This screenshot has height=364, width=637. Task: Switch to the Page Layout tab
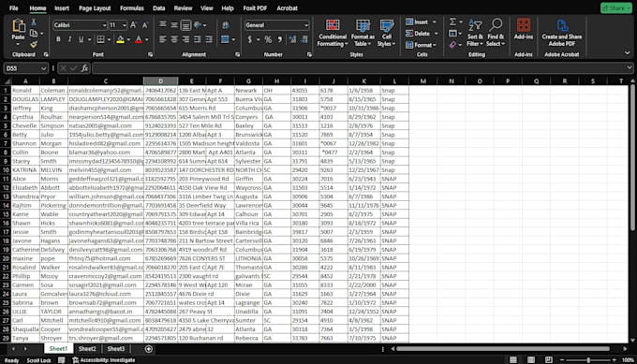pos(95,8)
